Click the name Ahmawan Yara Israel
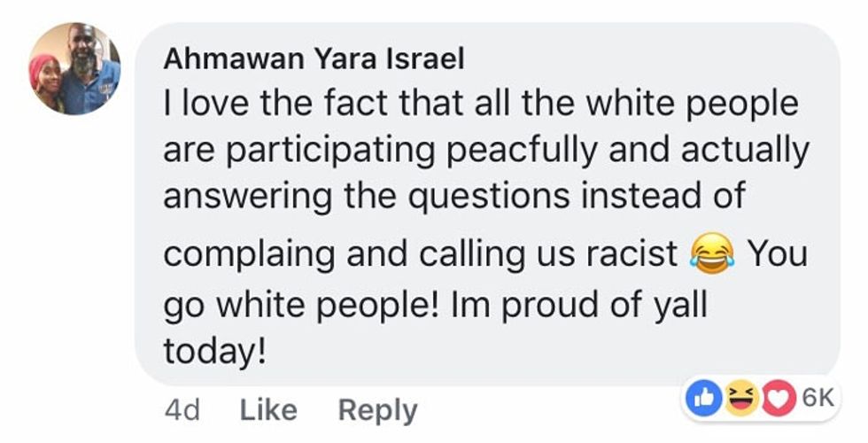The width and height of the screenshot is (868, 443). pos(314,60)
